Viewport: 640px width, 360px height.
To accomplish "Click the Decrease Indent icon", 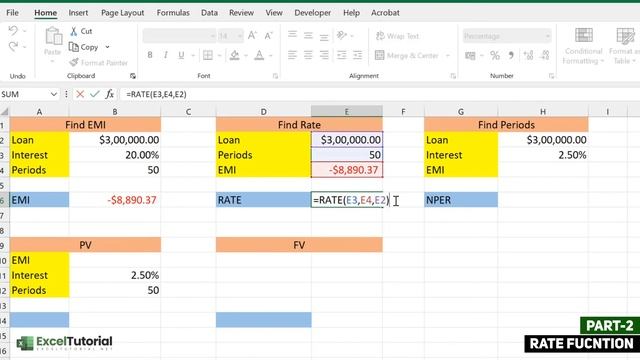I will pos(342,55).
